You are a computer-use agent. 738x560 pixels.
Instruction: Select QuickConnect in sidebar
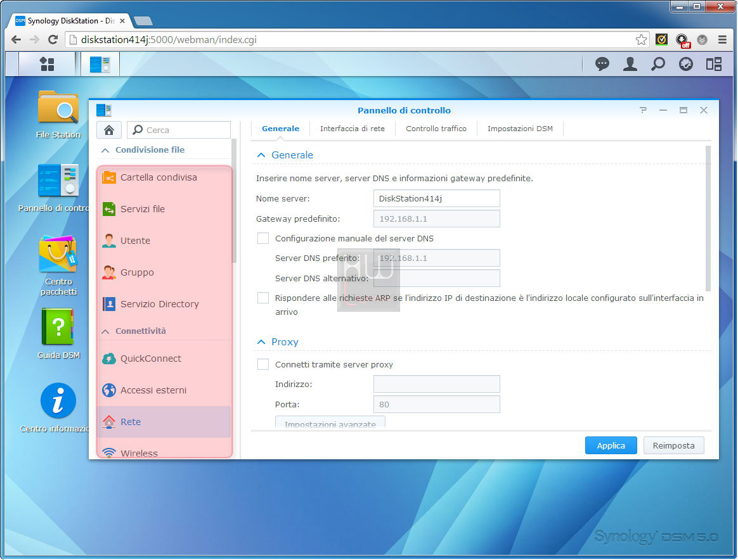click(x=164, y=359)
